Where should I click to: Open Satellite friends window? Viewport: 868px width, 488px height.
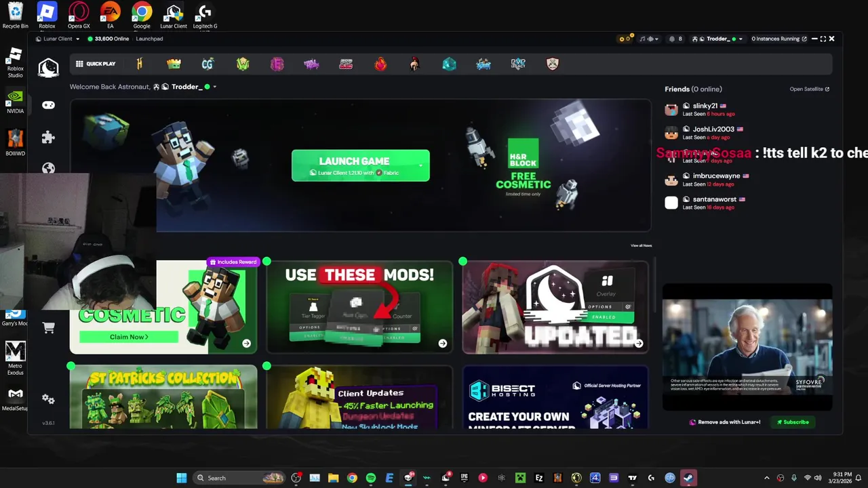810,89
